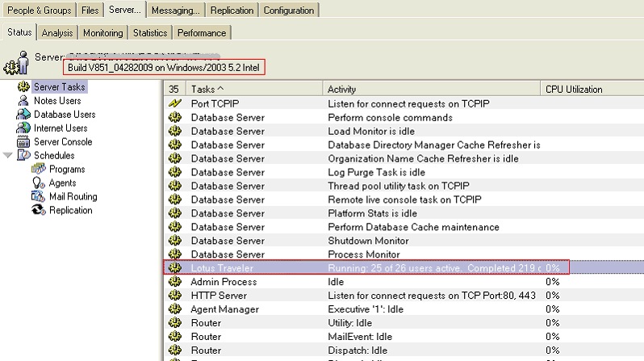Sort by the Tasks column header

tap(208, 88)
